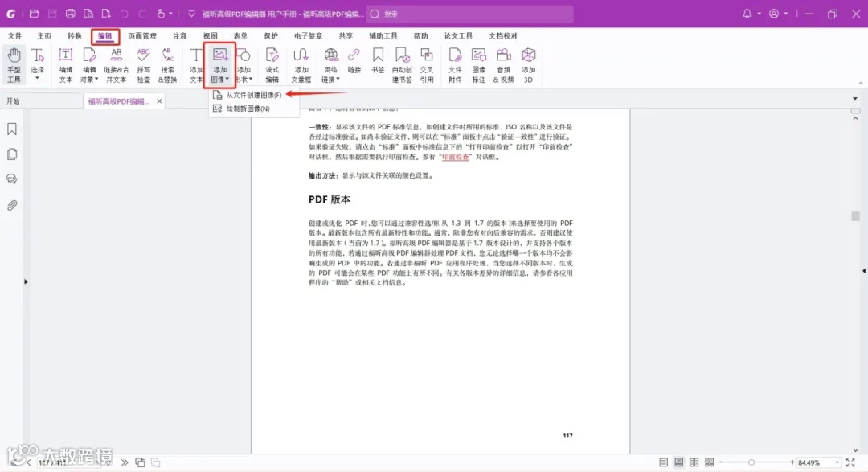868x472 pixels.
Task: Click Add 3D (添加3D)
Action: [x=529, y=65]
